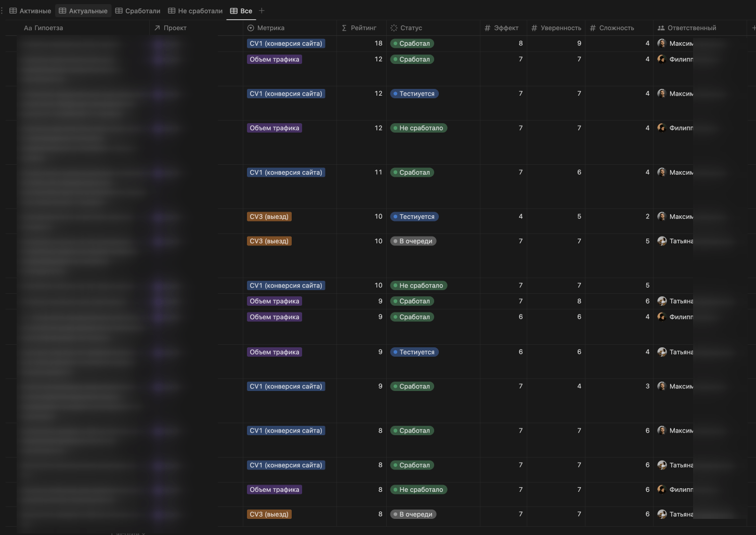This screenshot has width=756, height=535.
Task: Click the sigma icon in the Рейтинг header
Action: pos(344,28)
